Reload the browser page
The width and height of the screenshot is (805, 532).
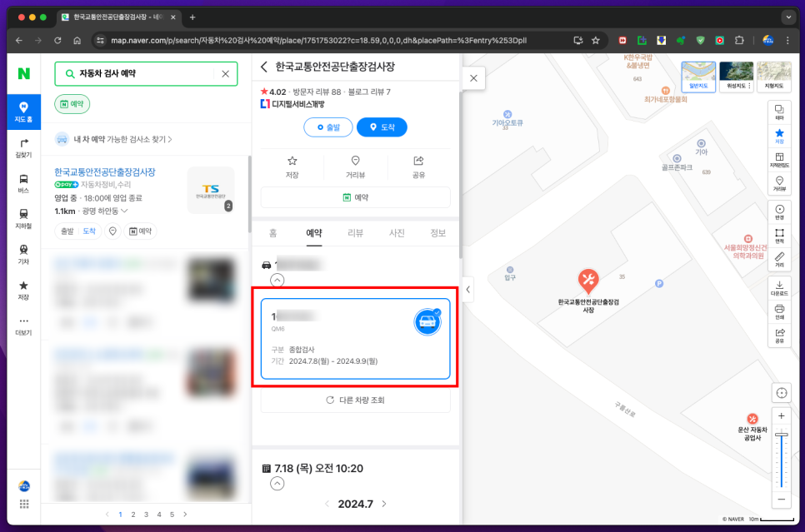pyautogui.click(x=57, y=41)
